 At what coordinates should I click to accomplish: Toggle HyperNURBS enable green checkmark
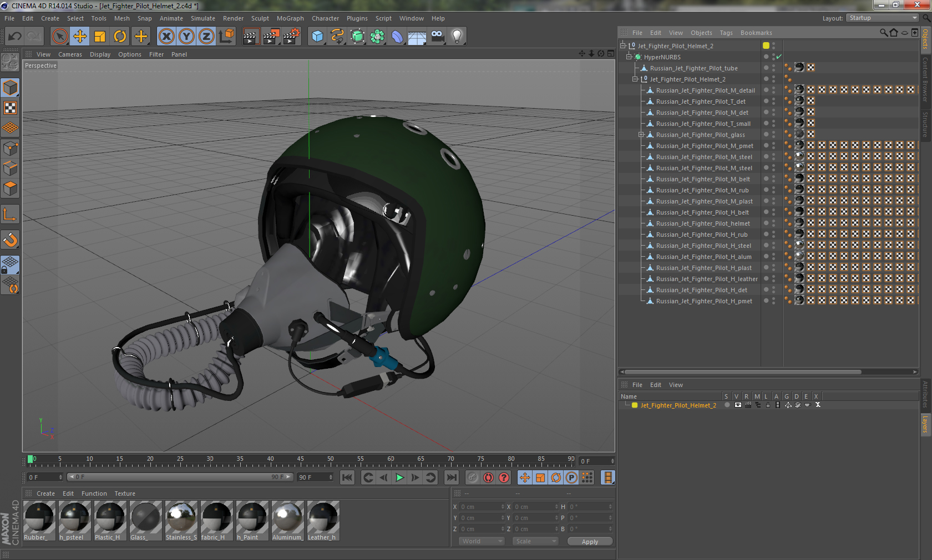point(779,57)
